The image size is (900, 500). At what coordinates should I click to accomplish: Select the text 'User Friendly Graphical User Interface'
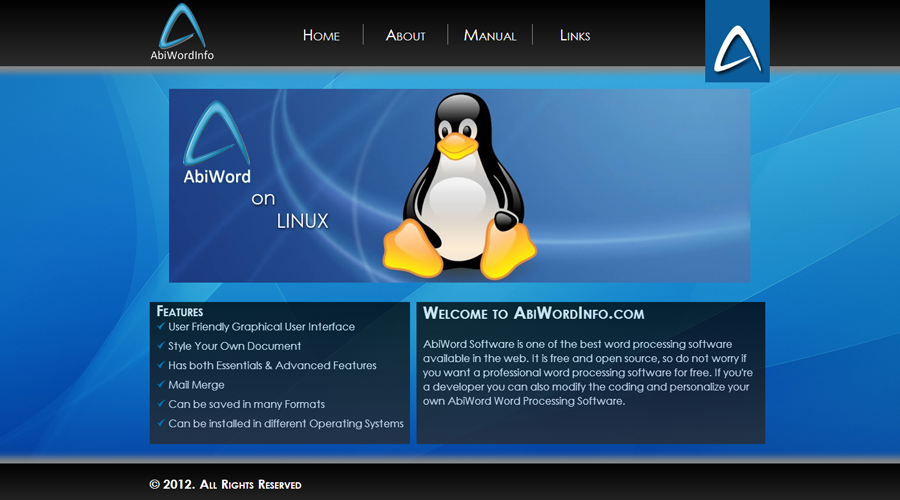[x=261, y=327]
